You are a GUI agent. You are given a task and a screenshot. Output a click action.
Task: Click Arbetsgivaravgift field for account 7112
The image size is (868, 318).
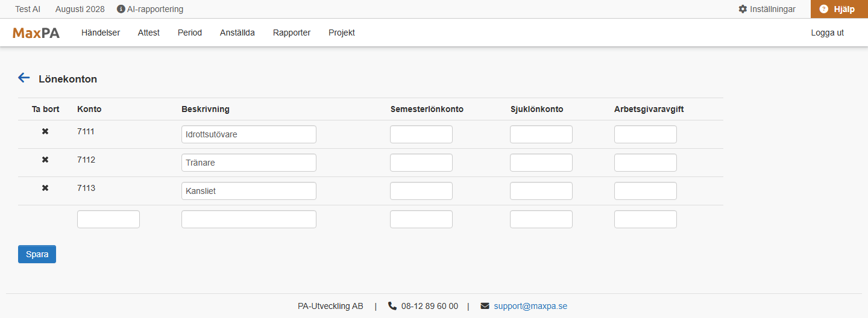pos(646,163)
